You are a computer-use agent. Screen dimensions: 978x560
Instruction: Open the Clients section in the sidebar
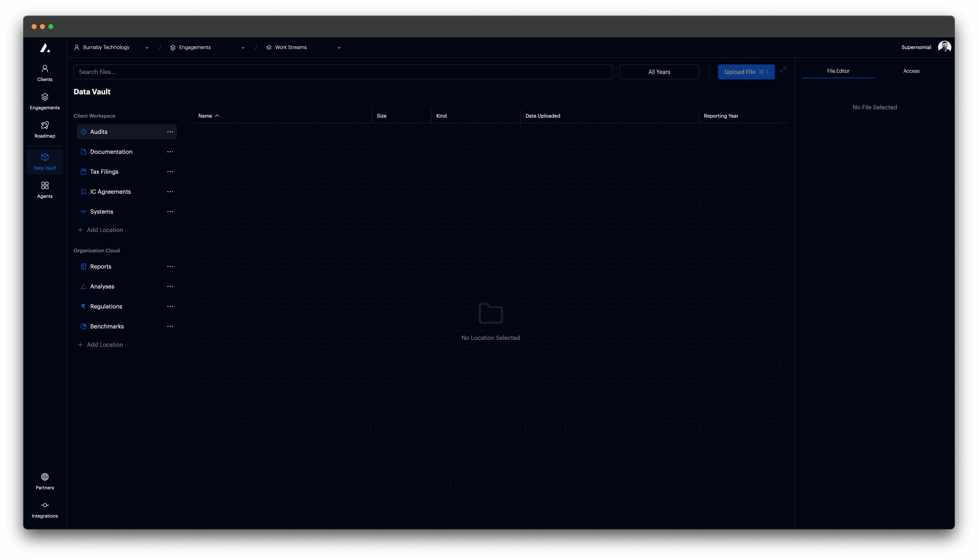pyautogui.click(x=45, y=73)
